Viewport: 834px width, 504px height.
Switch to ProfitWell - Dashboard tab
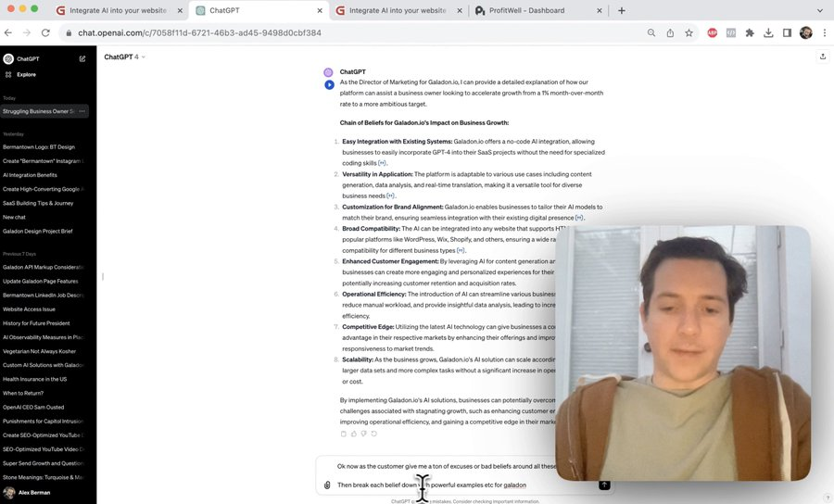pos(538,10)
